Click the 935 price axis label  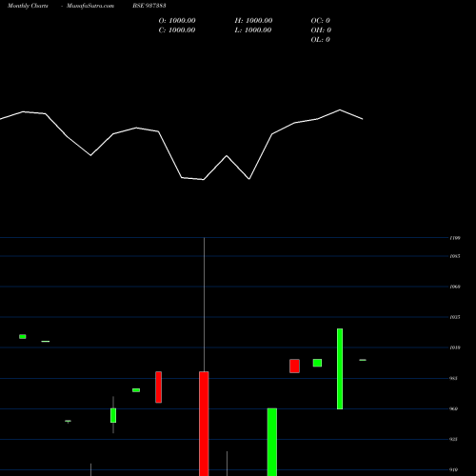(454, 439)
